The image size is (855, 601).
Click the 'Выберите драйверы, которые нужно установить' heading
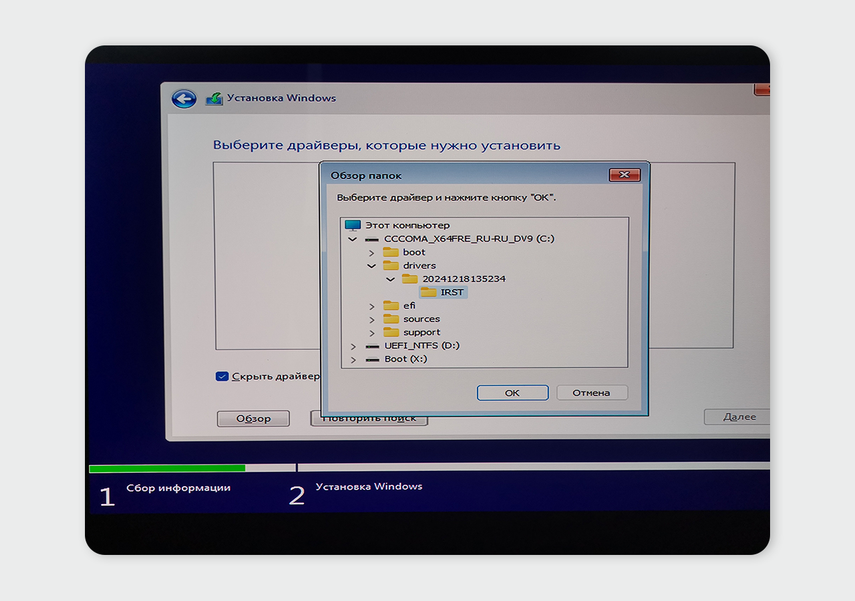click(387, 146)
